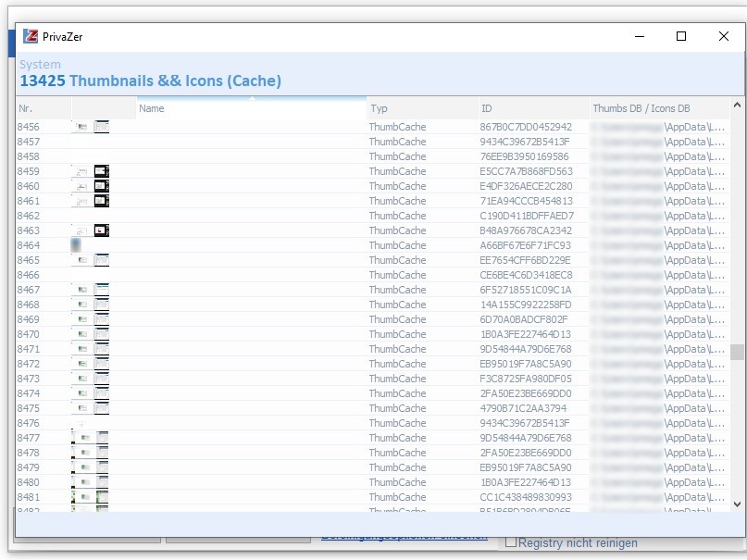This screenshot has height=560, width=747.
Task: Select ID CC1C438489830993
Action: [x=526, y=497]
